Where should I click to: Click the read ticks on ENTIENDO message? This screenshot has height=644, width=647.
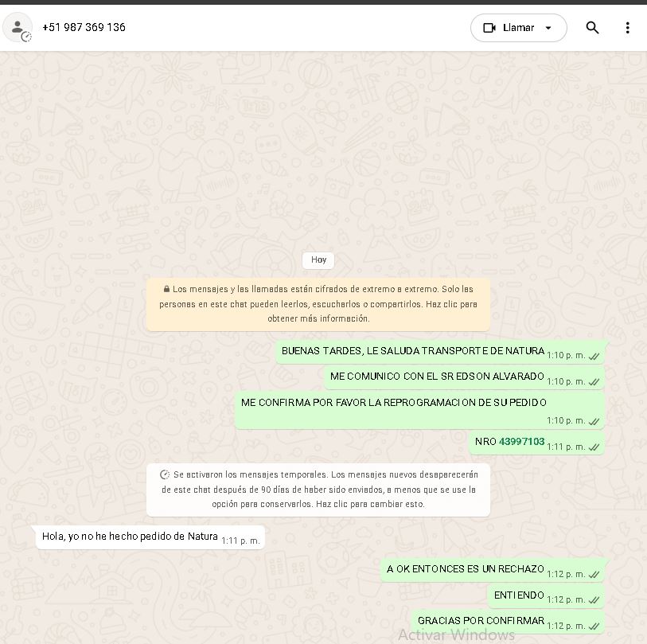[594, 600]
